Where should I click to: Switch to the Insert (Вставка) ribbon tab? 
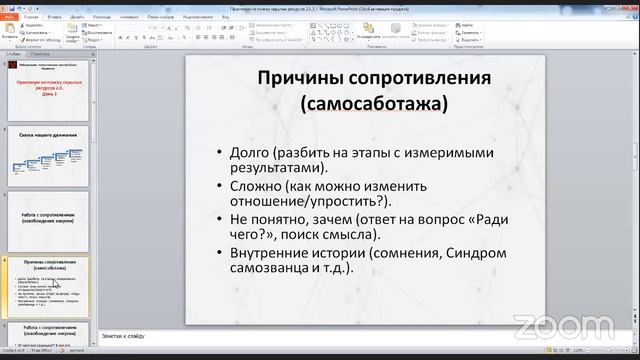pos(54,17)
